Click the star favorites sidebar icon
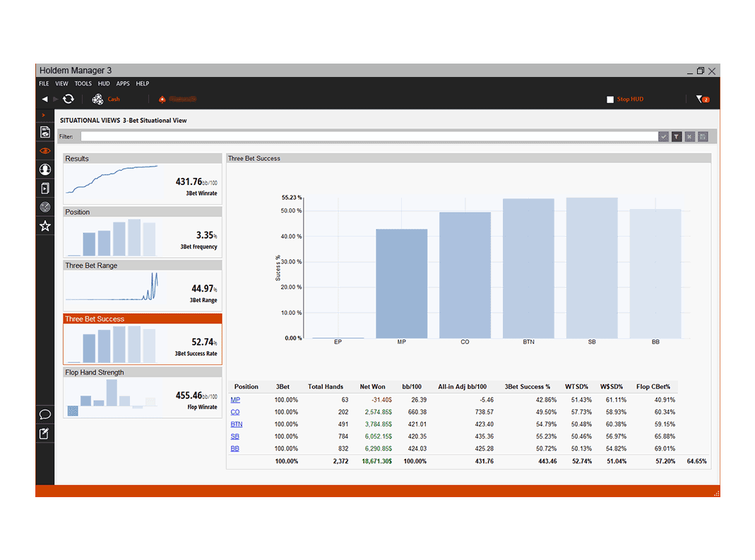The image size is (755, 560). point(45,226)
